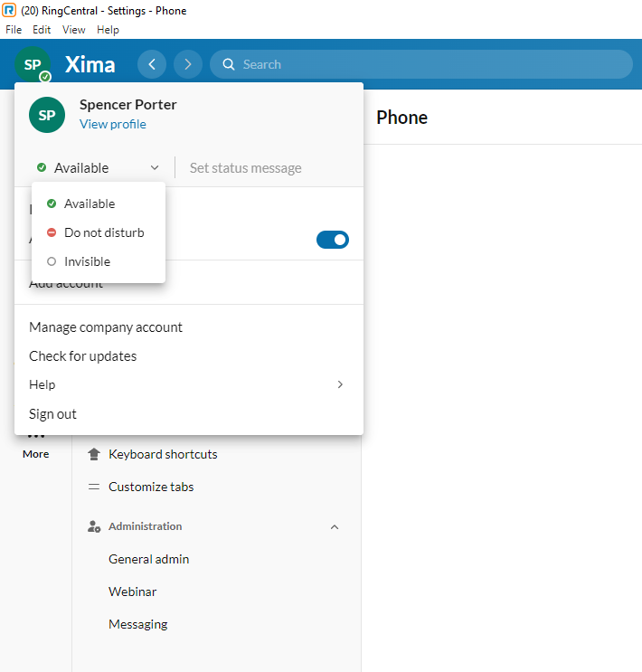Open the View profile link
Viewport: 642px width, 672px height.
(x=113, y=124)
